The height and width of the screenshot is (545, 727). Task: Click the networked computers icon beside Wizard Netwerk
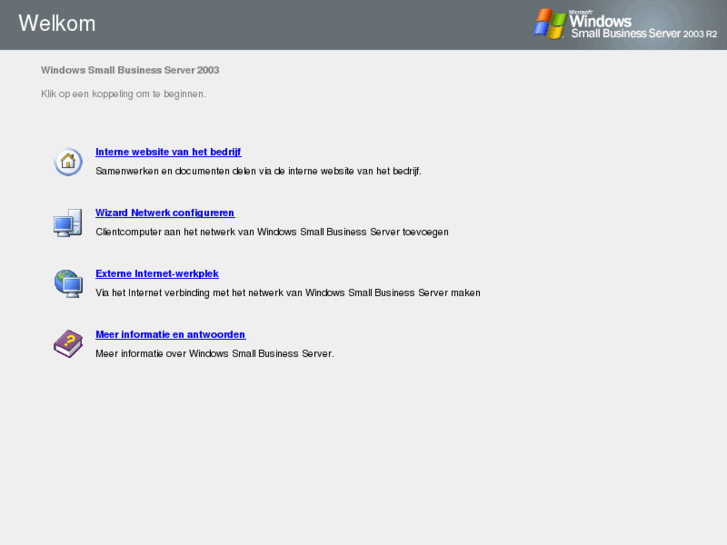[68, 223]
